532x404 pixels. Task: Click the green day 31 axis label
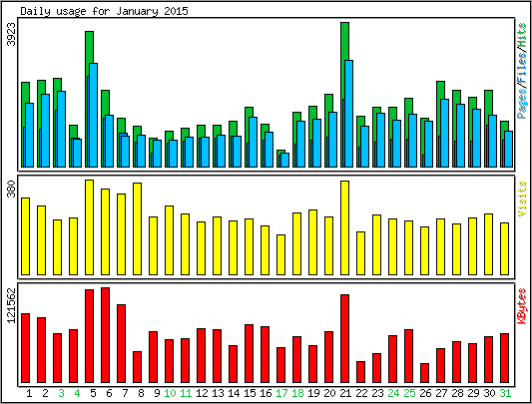505,393
